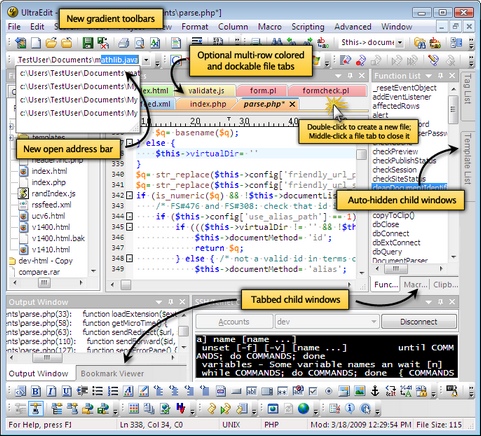Viewport: 481px width, 436px height.
Task: Click the file tree horizontal scrollbar thumb
Action: coord(44,283)
